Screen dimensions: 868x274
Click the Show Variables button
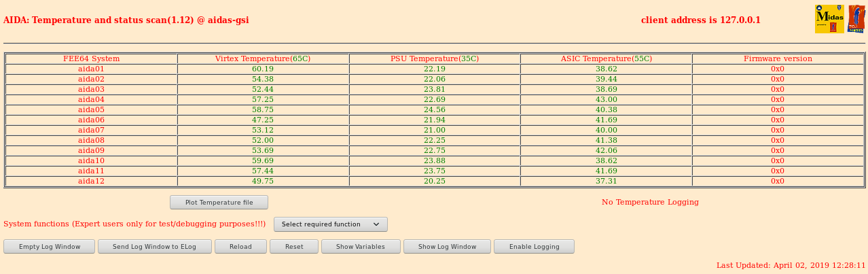tap(361, 247)
